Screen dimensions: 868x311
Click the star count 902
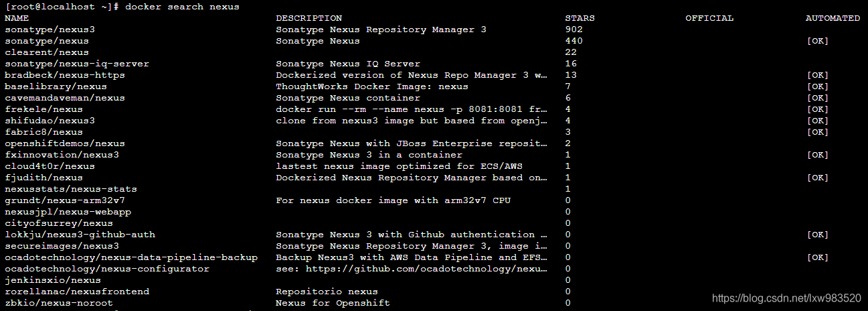(x=574, y=29)
